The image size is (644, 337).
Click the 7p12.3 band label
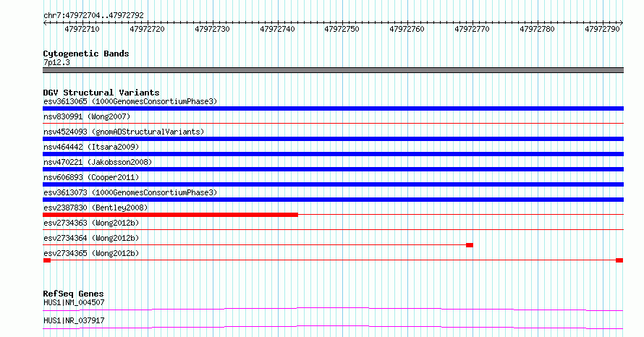click(56, 62)
